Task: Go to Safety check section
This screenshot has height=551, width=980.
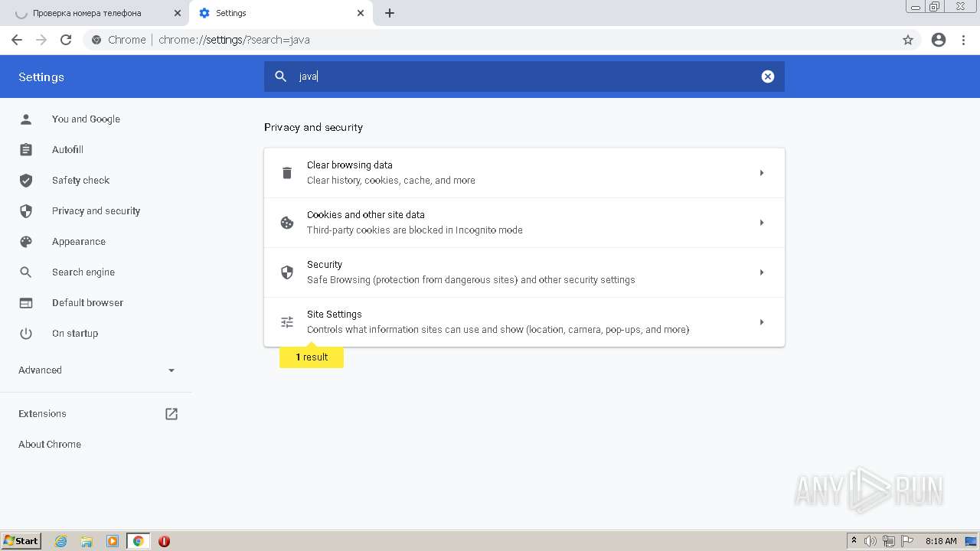Action: pos(80,181)
